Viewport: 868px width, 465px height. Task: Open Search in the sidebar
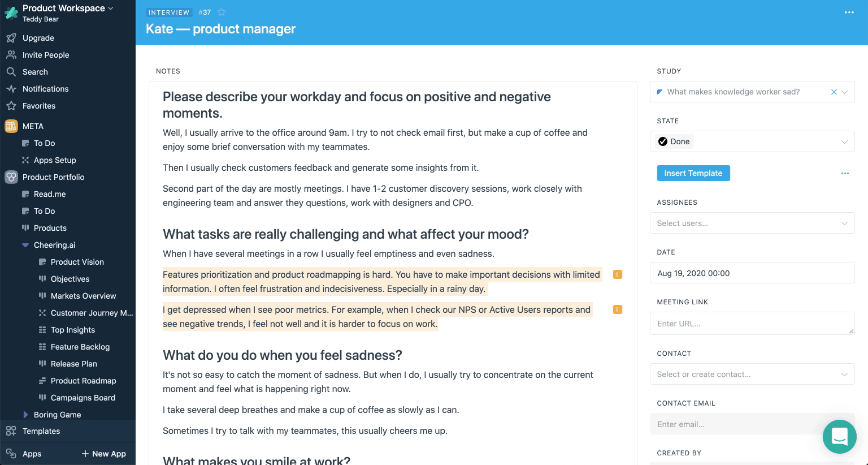pyautogui.click(x=35, y=72)
